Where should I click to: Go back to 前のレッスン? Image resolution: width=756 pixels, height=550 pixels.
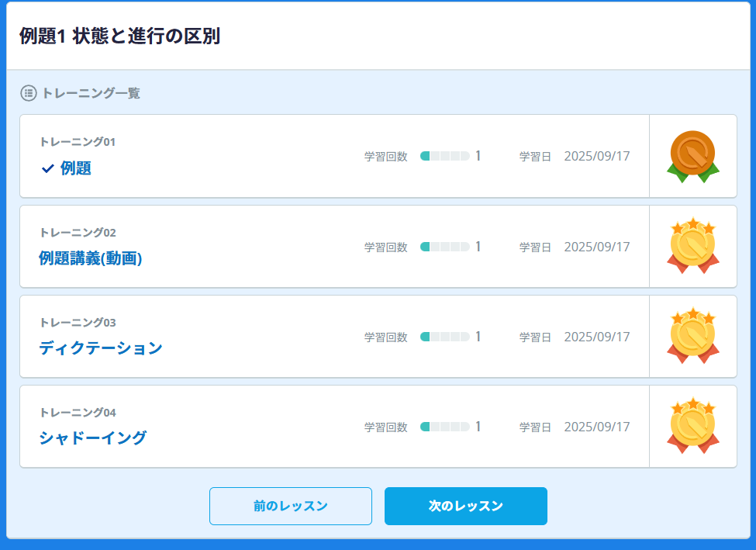coord(290,506)
